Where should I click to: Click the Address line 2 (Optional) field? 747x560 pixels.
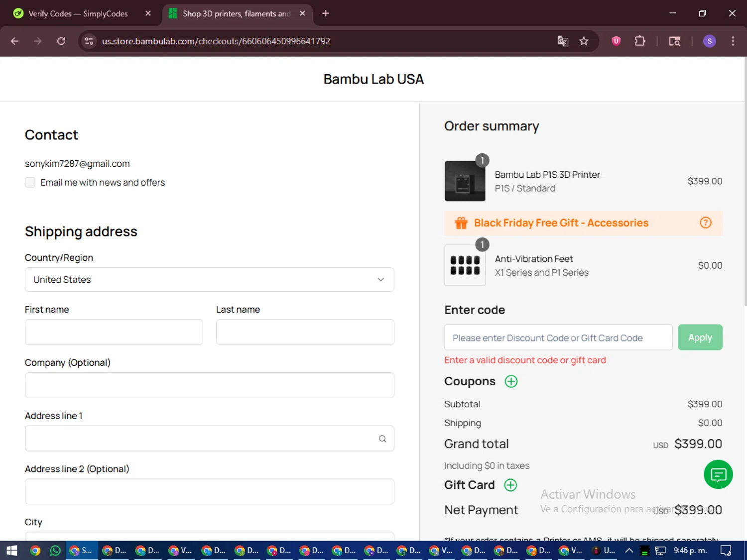210,492
